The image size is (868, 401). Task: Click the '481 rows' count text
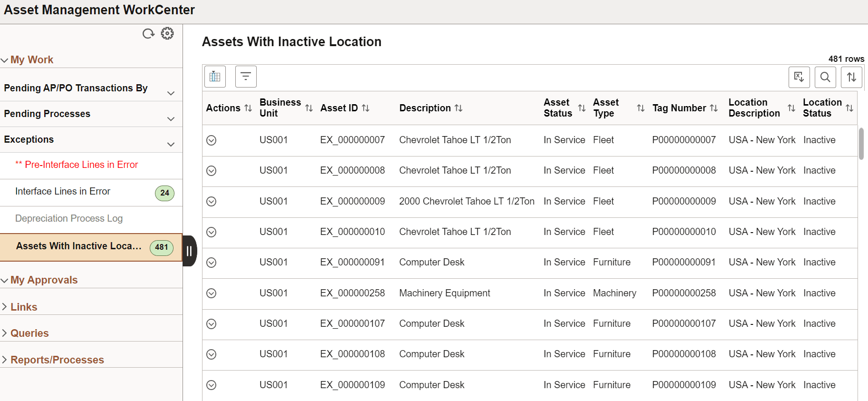click(846, 59)
